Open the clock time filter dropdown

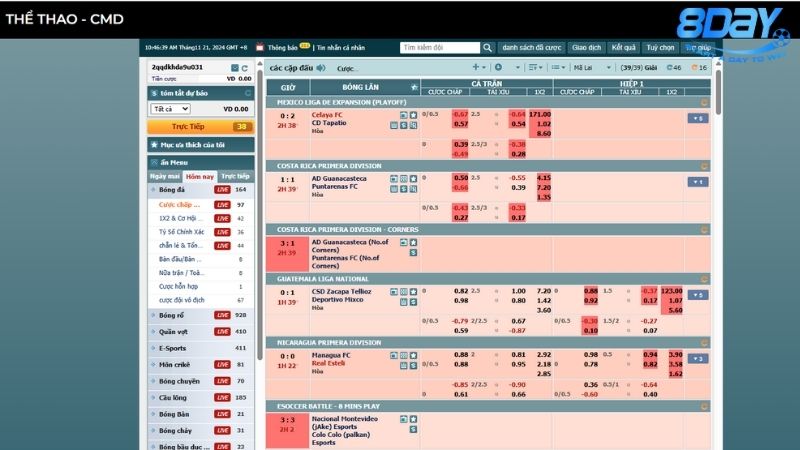507,67
